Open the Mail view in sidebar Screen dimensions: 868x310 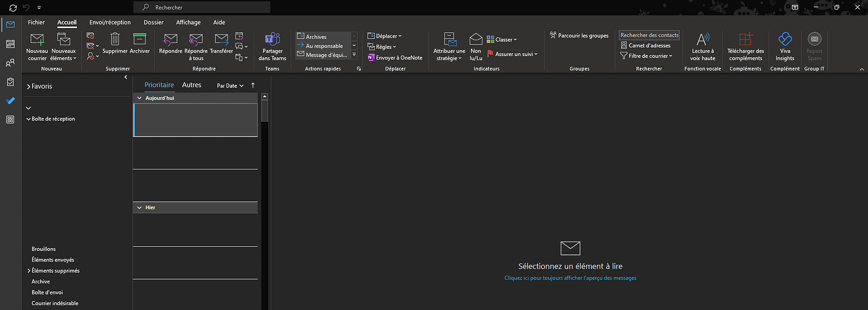[10, 24]
